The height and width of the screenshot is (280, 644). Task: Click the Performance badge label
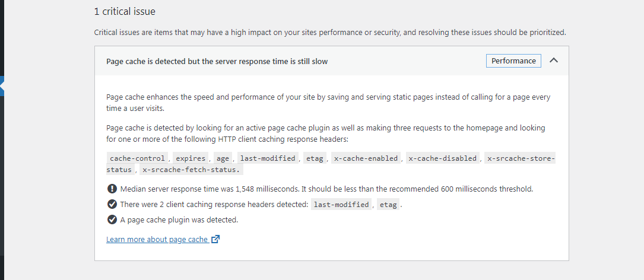pyautogui.click(x=513, y=61)
